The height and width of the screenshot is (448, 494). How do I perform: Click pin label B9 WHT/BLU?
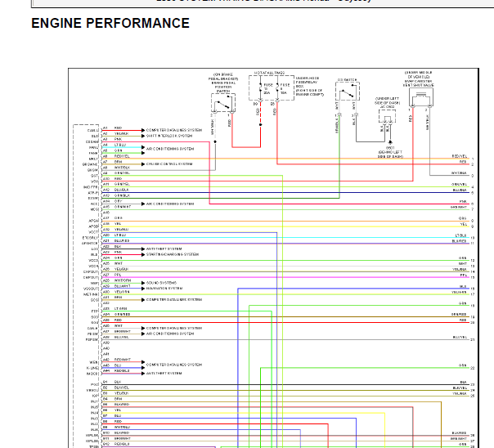(x=116, y=428)
